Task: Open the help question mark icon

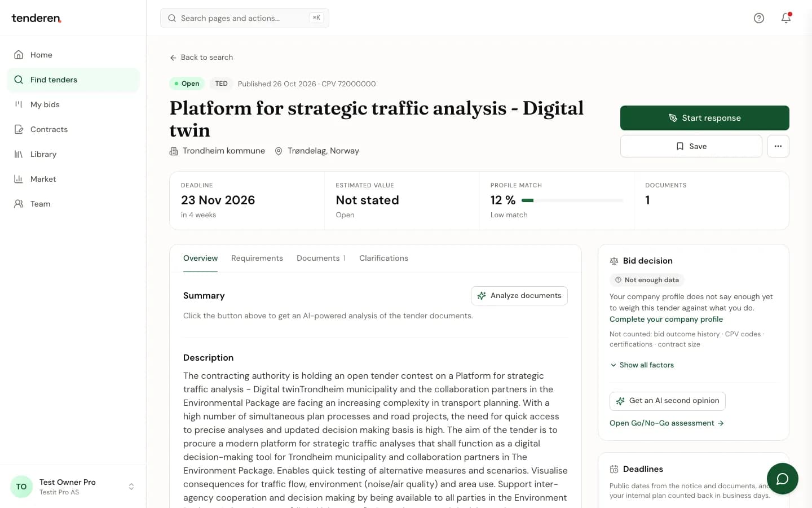Action: tap(759, 18)
